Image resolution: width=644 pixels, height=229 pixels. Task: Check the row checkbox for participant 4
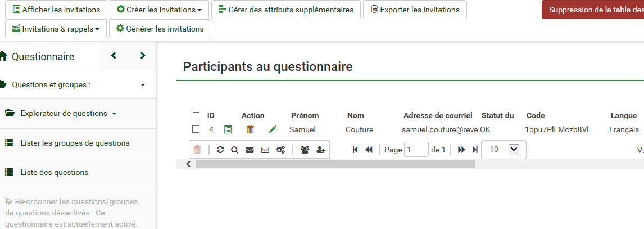[196, 129]
